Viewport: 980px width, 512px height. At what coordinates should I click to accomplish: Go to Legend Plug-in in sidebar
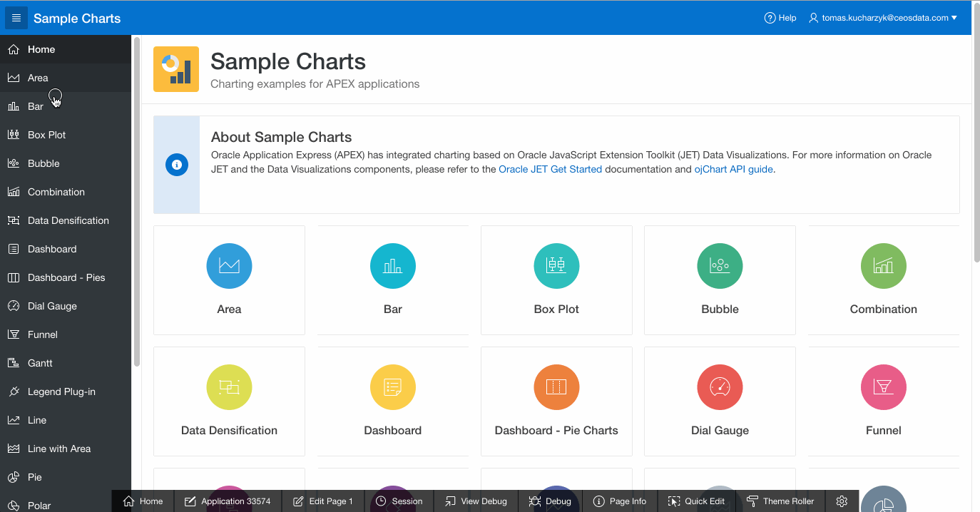[x=61, y=391]
